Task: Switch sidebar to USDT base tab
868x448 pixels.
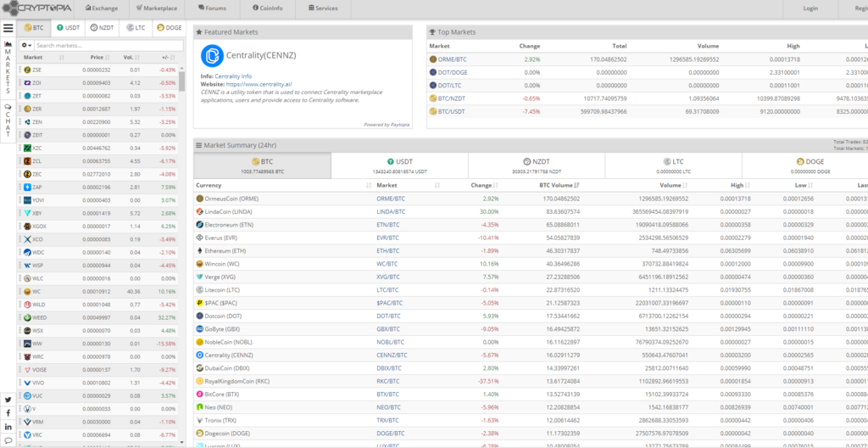Action: [68, 28]
